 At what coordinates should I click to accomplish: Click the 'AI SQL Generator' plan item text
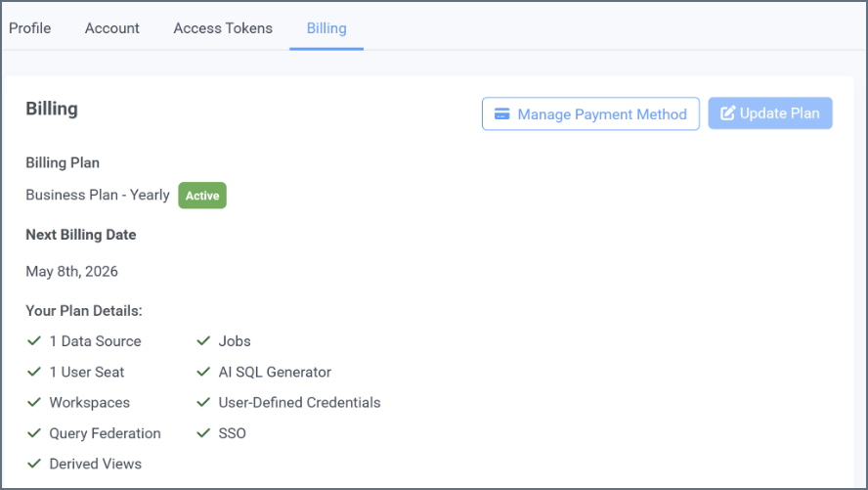click(x=275, y=372)
